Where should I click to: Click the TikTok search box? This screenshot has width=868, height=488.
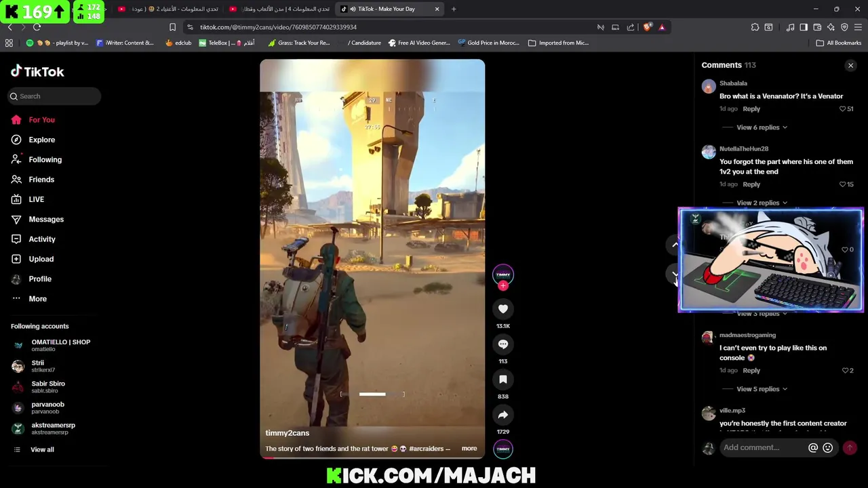pyautogui.click(x=55, y=96)
